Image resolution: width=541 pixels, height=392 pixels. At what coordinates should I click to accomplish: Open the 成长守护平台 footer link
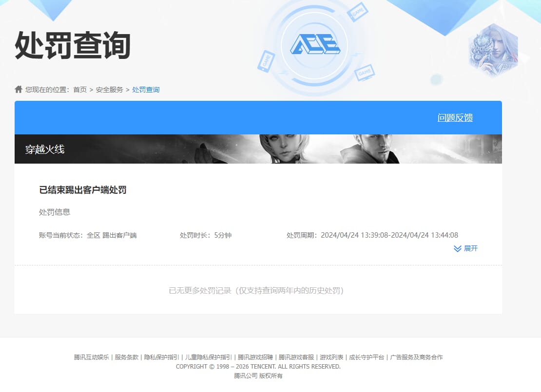tap(367, 357)
